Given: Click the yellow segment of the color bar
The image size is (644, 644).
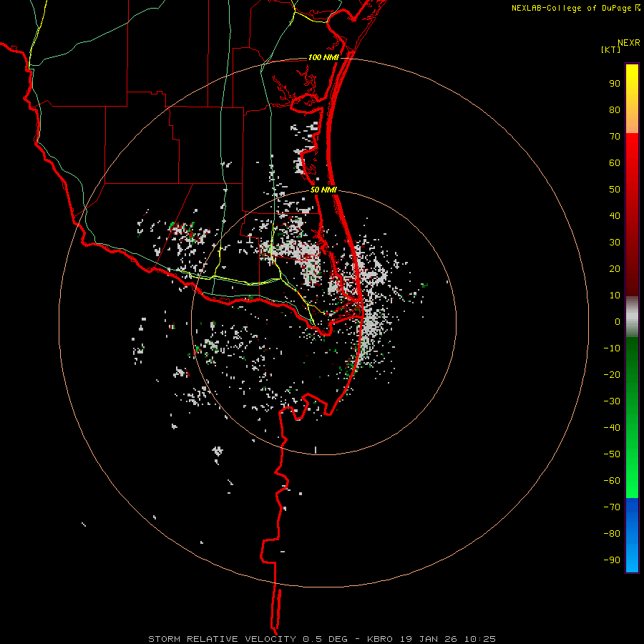Looking at the screenshot, I should (x=632, y=99).
